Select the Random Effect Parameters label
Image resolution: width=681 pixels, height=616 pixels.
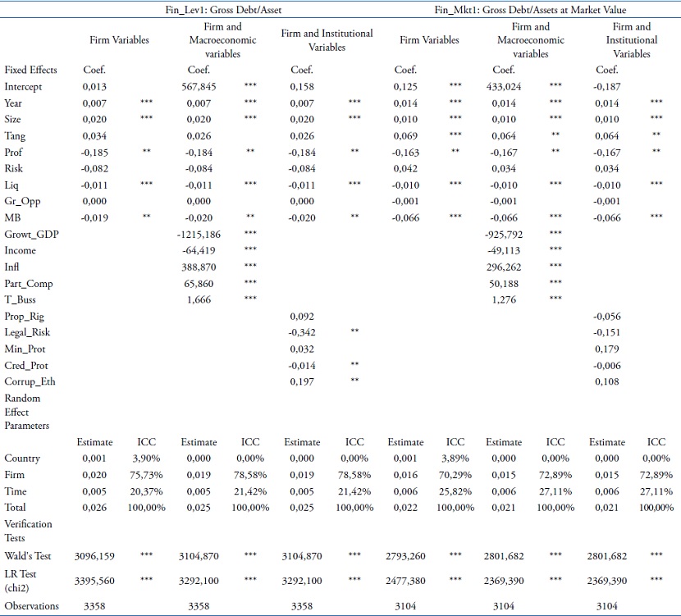pos(27,412)
